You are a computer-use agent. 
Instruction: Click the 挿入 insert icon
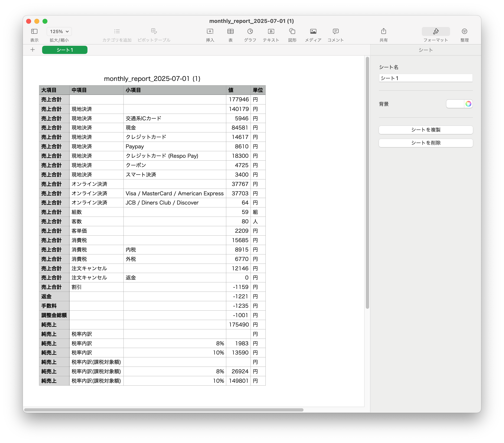point(210,31)
